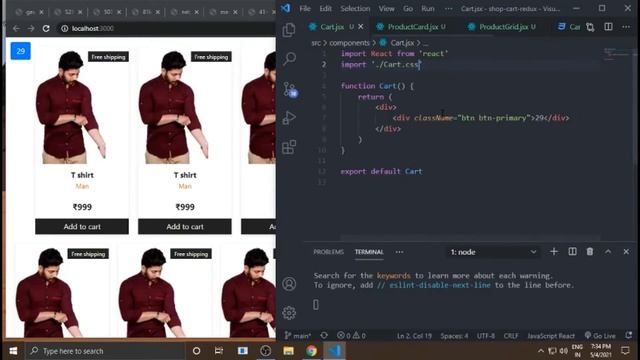Viewport: 640px width, 360px height.
Task: Switch to the TERMINAL panel tab
Action: click(x=369, y=252)
